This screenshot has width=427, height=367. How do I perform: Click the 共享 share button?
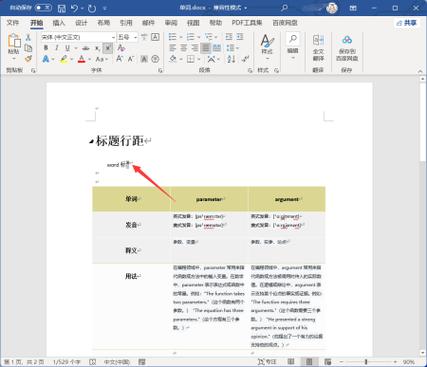click(x=407, y=23)
